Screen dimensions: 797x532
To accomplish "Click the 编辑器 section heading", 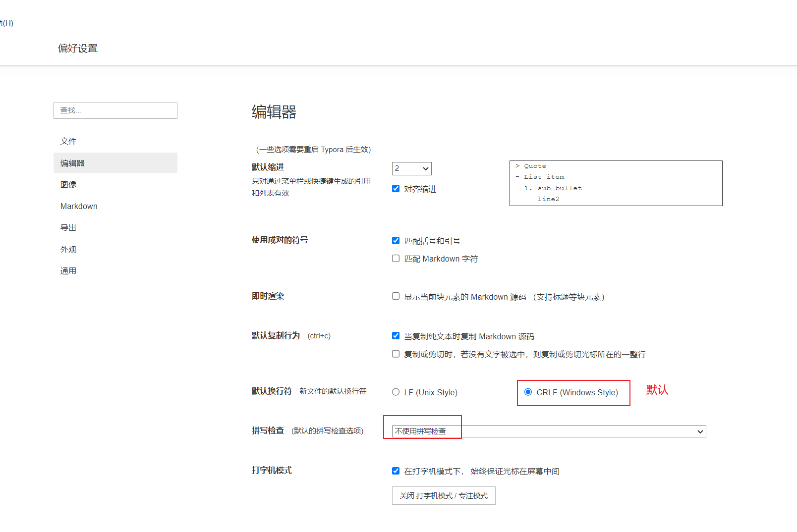I will click(x=274, y=112).
